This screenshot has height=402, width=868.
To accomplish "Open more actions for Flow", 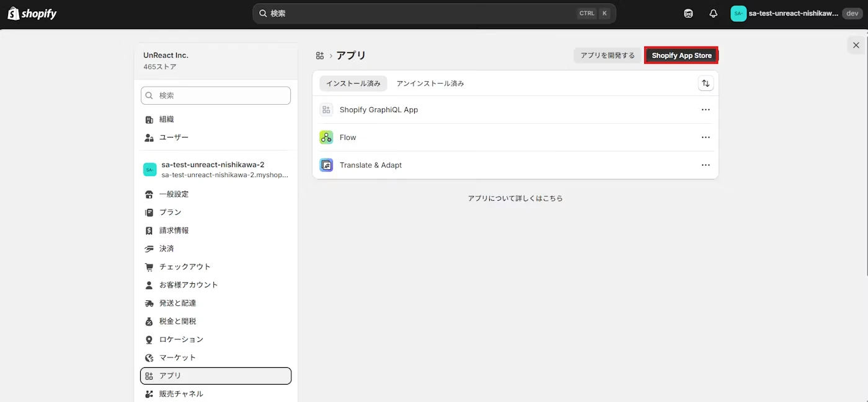I will tap(706, 138).
